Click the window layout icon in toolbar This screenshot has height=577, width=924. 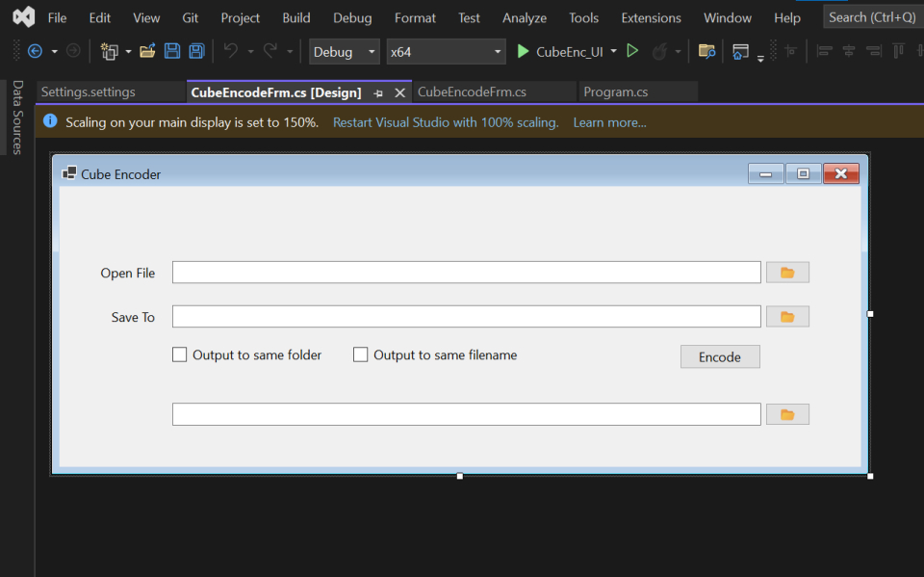tap(740, 52)
